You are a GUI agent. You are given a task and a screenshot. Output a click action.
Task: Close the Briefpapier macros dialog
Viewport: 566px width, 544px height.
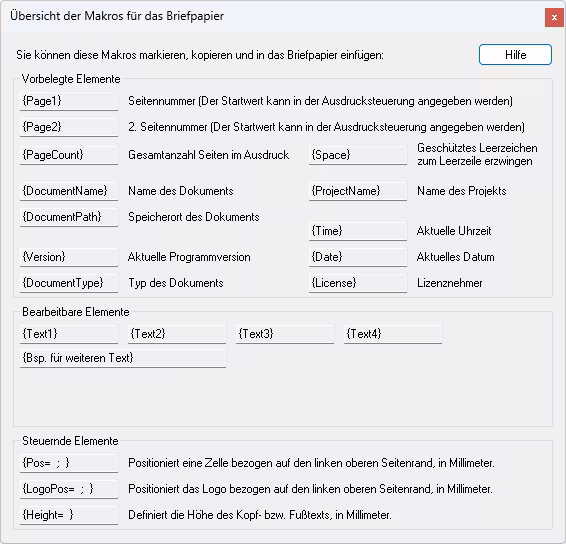pos(554,17)
